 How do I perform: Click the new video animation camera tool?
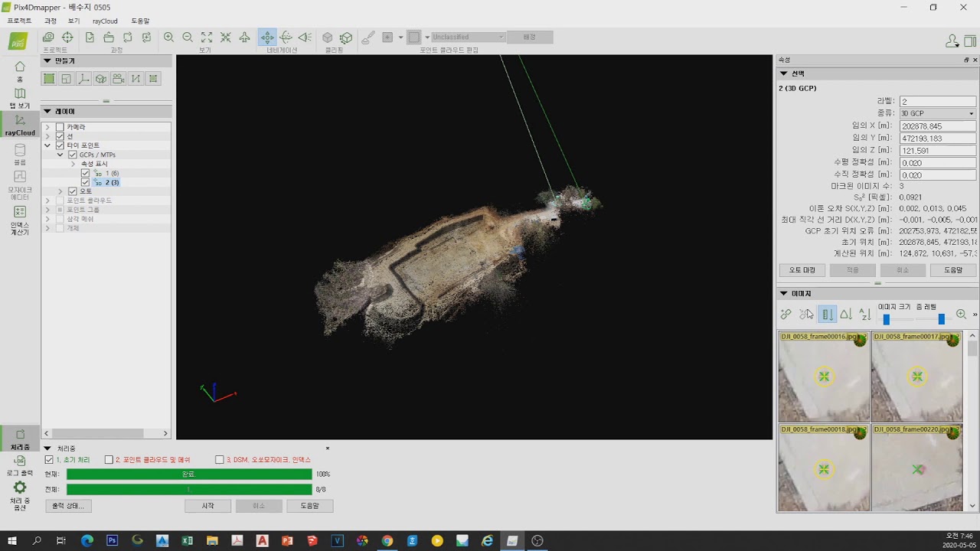coord(118,79)
